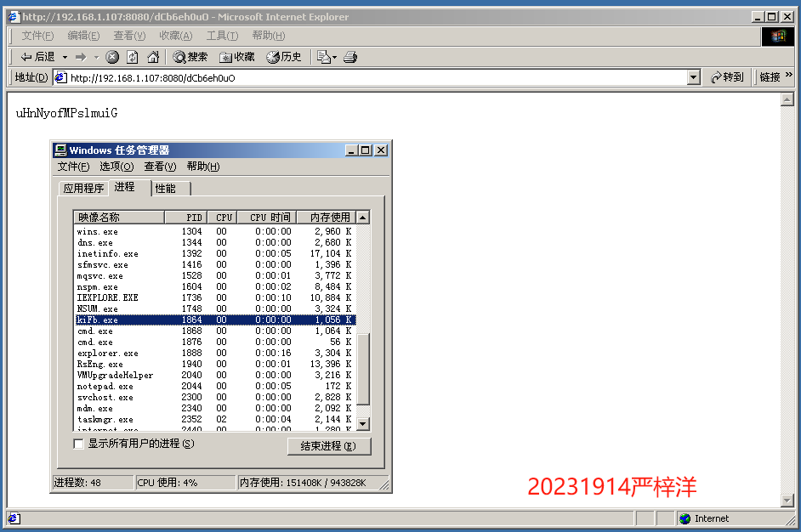The height and width of the screenshot is (532, 801).
Task: Click IE page scrollbar up arrow
Action: 787,99
